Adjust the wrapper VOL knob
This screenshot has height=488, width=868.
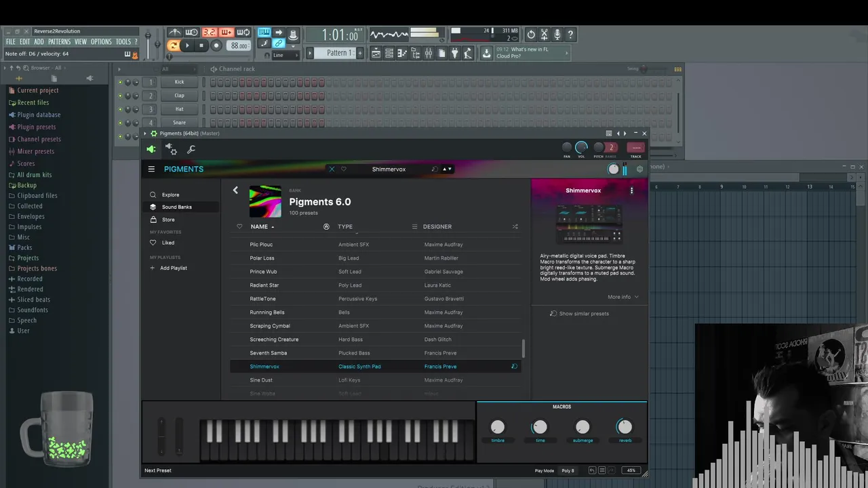(x=581, y=147)
